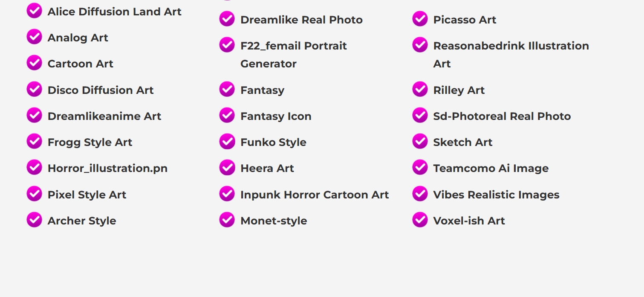
Task: Click the checkmark next to Voxel-ish Art
Action: click(420, 220)
